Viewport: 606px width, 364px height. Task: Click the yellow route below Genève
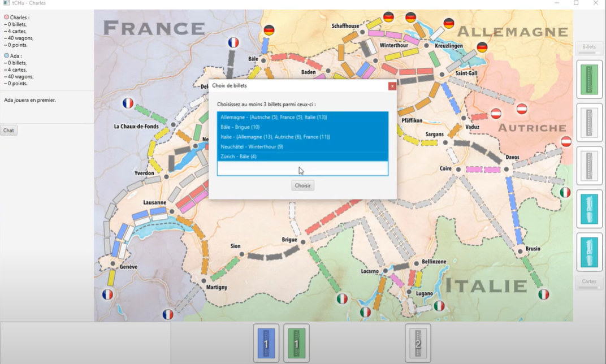(111, 278)
